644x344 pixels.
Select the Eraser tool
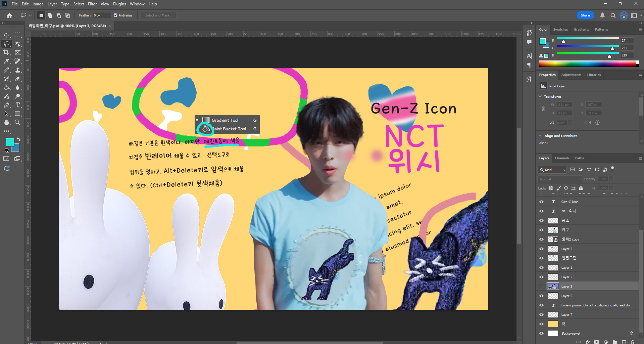(x=17, y=79)
